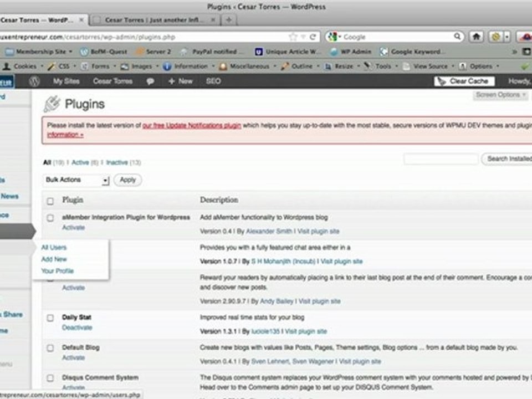
Task: Open the SEO admin bar menu
Action: point(213,81)
